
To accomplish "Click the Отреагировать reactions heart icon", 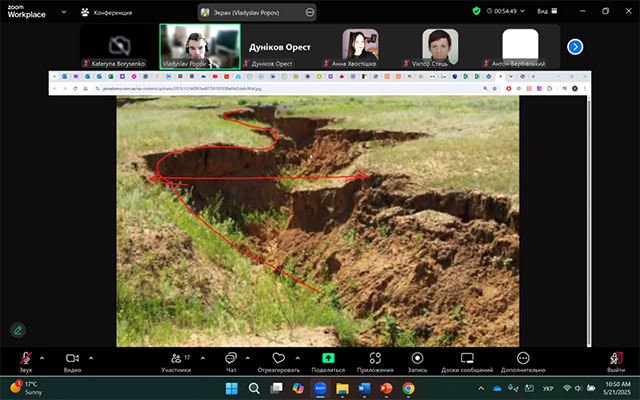I will [278, 359].
